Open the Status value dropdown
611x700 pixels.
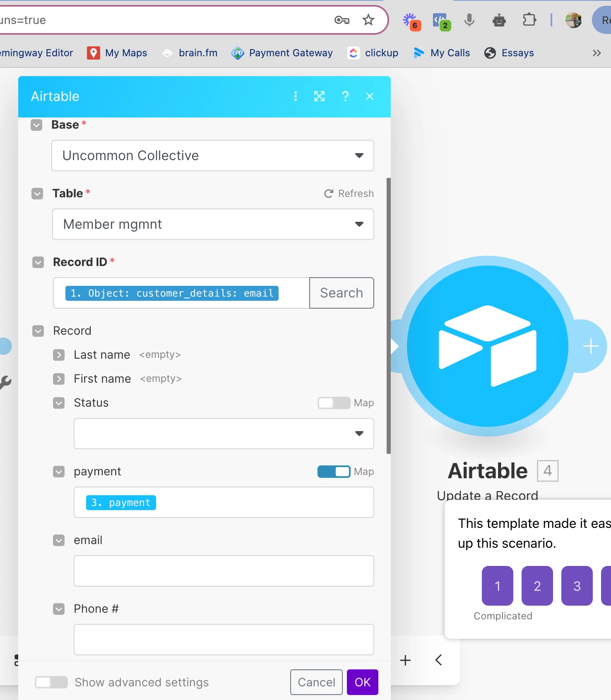(224, 434)
